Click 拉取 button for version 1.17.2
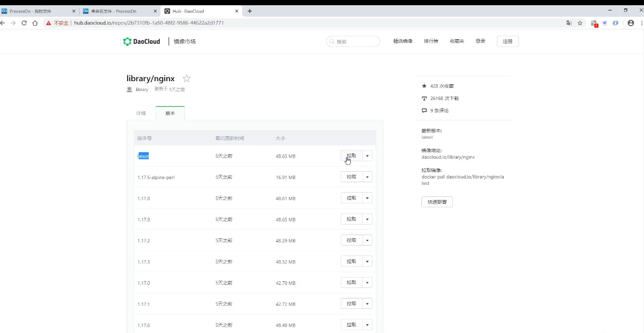Viewport: 644px width, 333px height. 351,240
